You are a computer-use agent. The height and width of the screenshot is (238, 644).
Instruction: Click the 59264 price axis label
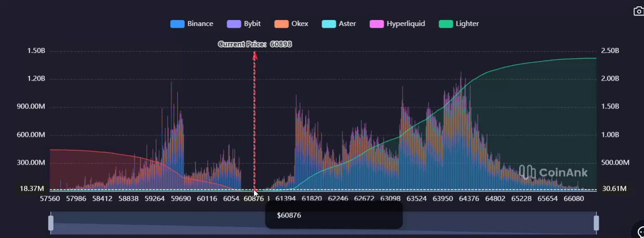(155, 199)
